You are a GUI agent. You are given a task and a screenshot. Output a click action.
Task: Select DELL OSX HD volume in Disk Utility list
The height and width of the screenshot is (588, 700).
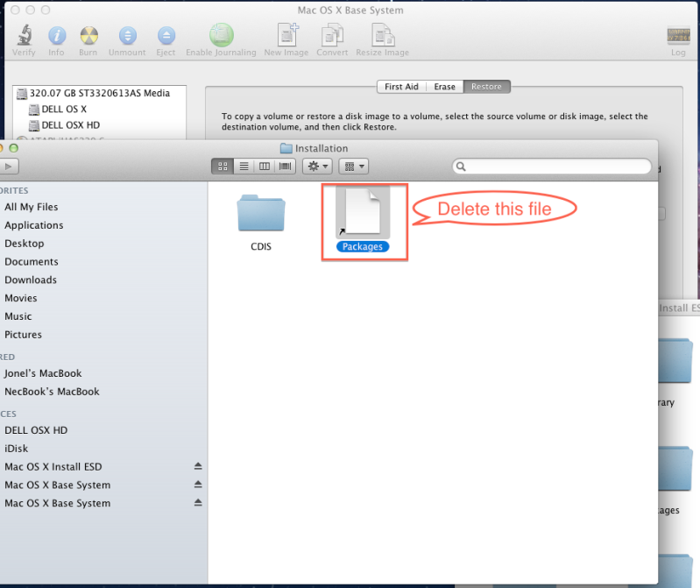[71, 125]
